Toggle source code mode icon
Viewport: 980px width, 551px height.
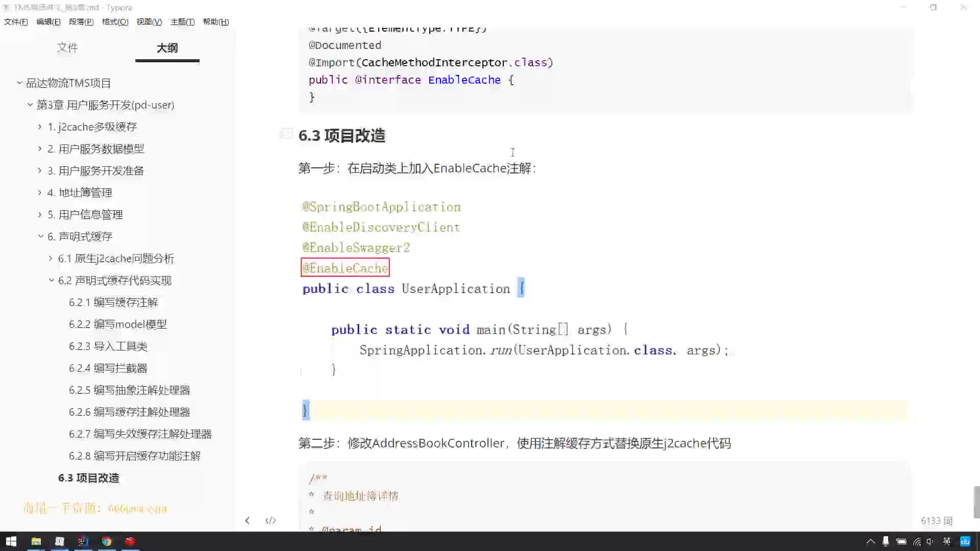click(x=271, y=520)
